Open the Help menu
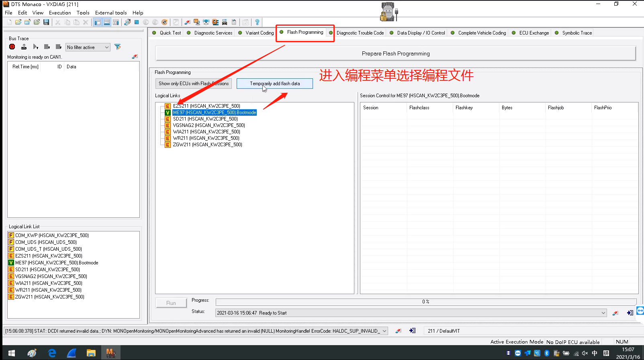This screenshot has height=360, width=644. click(x=138, y=13)
